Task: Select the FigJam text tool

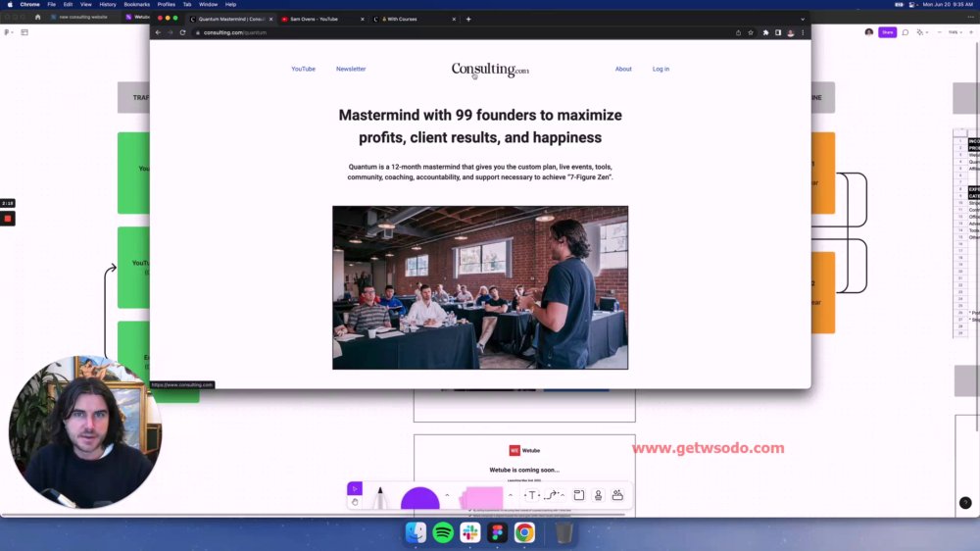Action: [532, 495]
